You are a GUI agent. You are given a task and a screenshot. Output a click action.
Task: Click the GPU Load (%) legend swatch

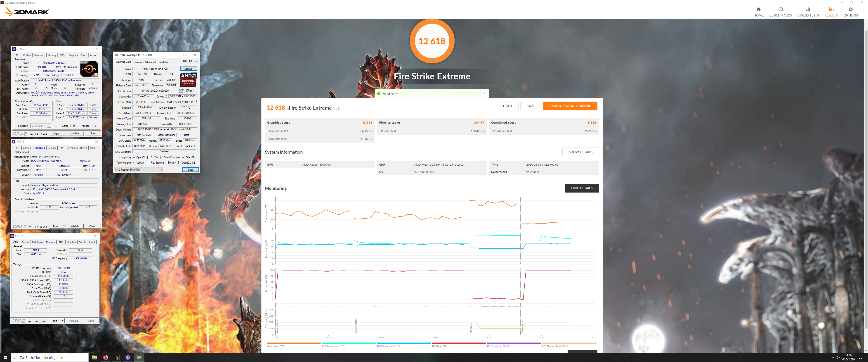point(459,343)
